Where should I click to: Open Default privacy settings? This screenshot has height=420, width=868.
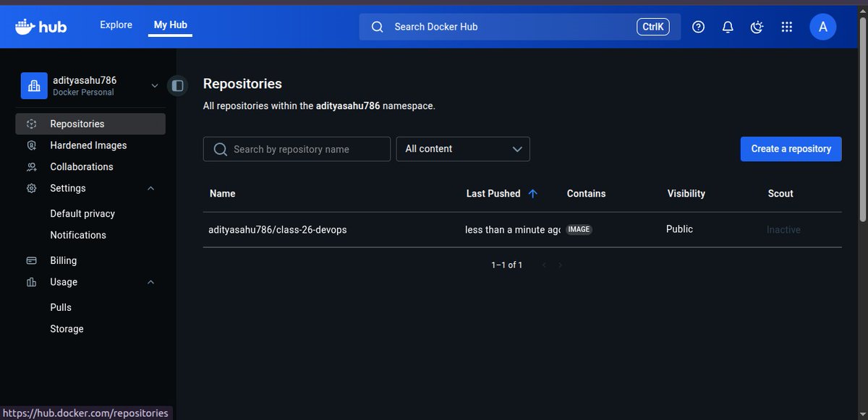click(x=82, y=214)
